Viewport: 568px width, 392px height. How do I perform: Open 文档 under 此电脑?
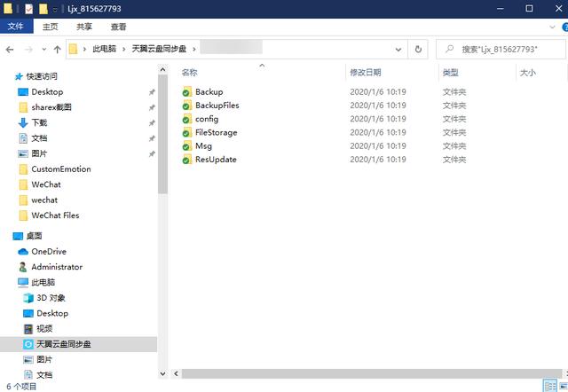click(x=44, y=375)
